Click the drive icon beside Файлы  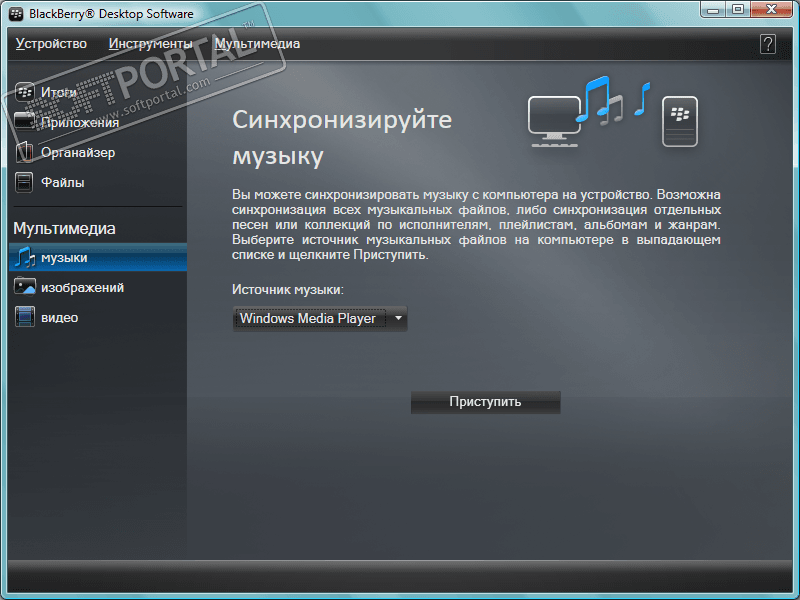24,182
